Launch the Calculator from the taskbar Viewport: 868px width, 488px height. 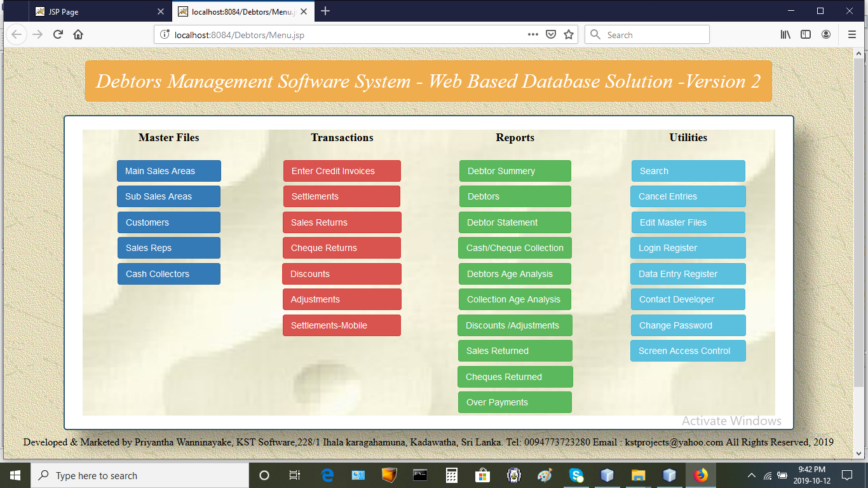[x=452, y=475]
